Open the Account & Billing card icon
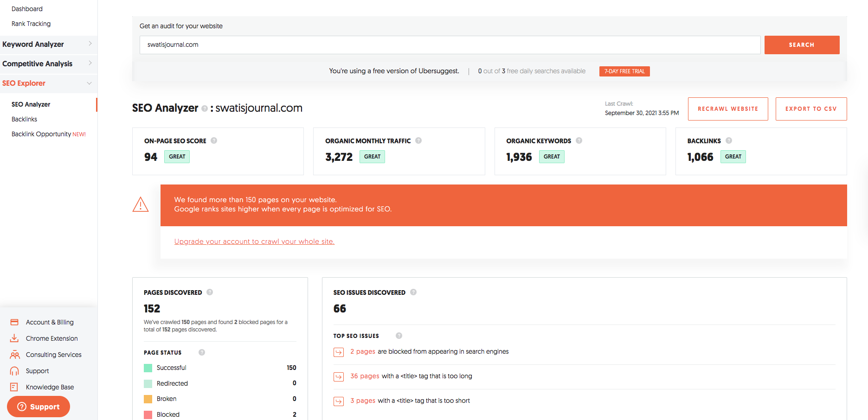 14,322
